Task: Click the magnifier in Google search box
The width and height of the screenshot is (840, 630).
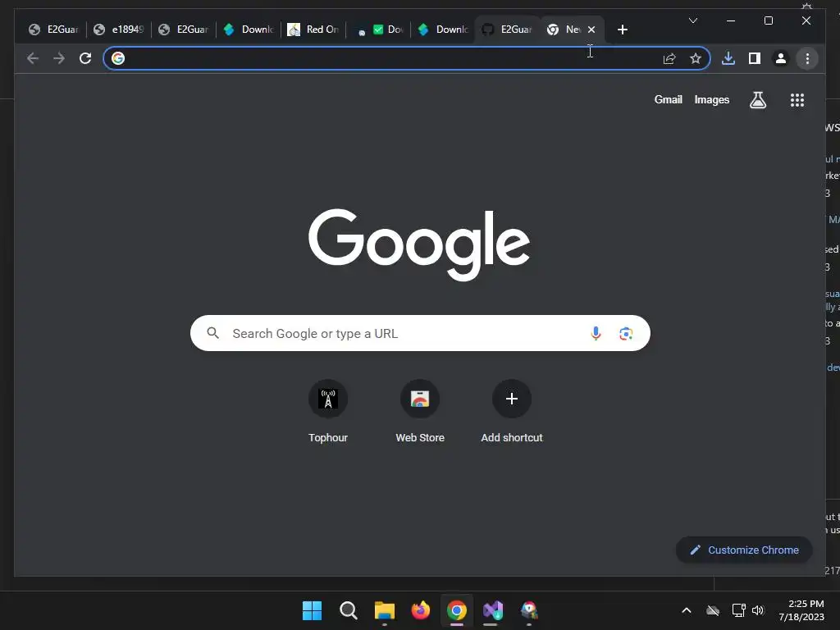Action: pyautogui.click(x=212, y=333)
